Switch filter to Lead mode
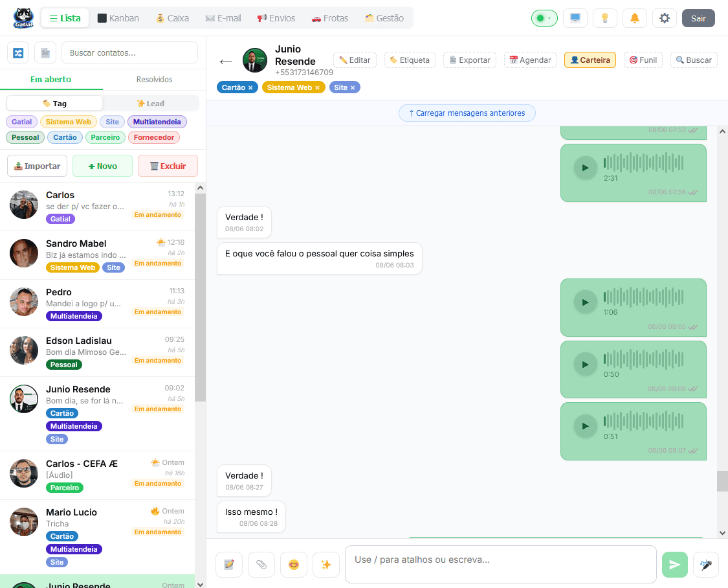Image resolution: width=728 pixels, height=588 pixels. [150, 103]
